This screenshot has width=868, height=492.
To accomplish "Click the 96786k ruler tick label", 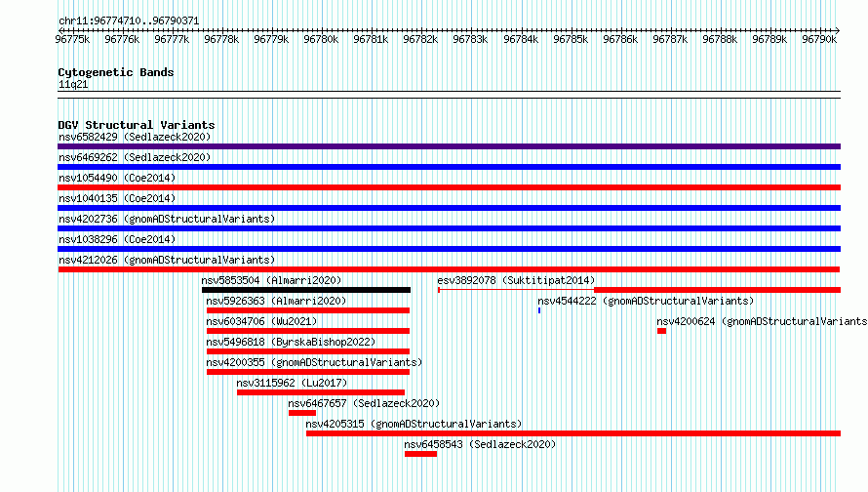I will tap(620, 39).
